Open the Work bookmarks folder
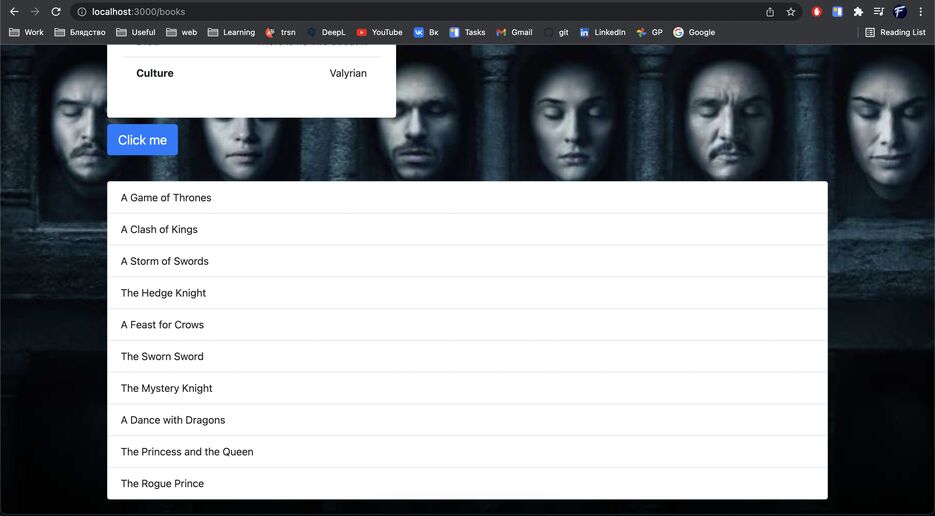This screenshot has height=516, width=935. pyautogui.click(x=26, y=32)
